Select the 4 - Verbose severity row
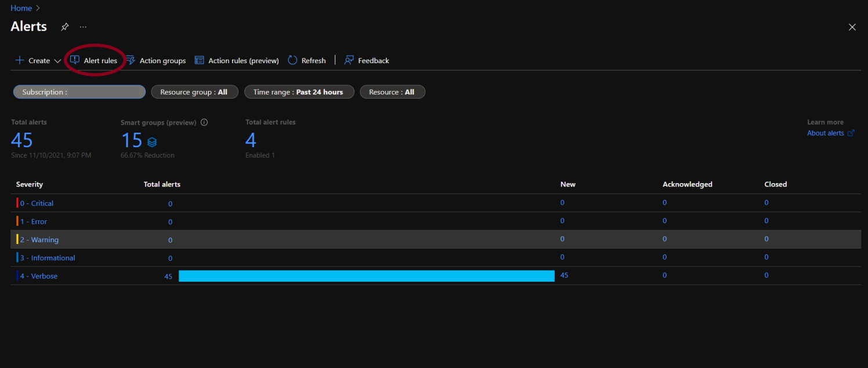 pyautogui.click(x=37, y=276)
